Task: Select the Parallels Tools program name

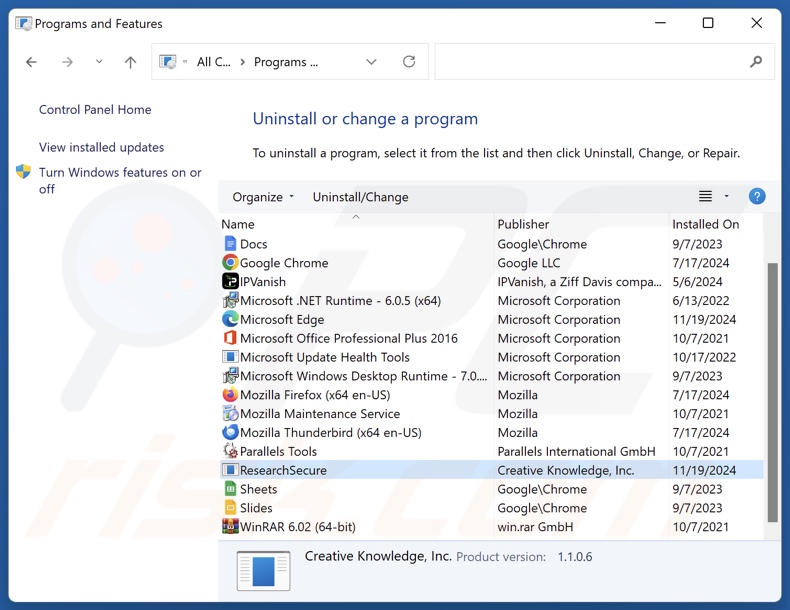Action: pos(278,451)
